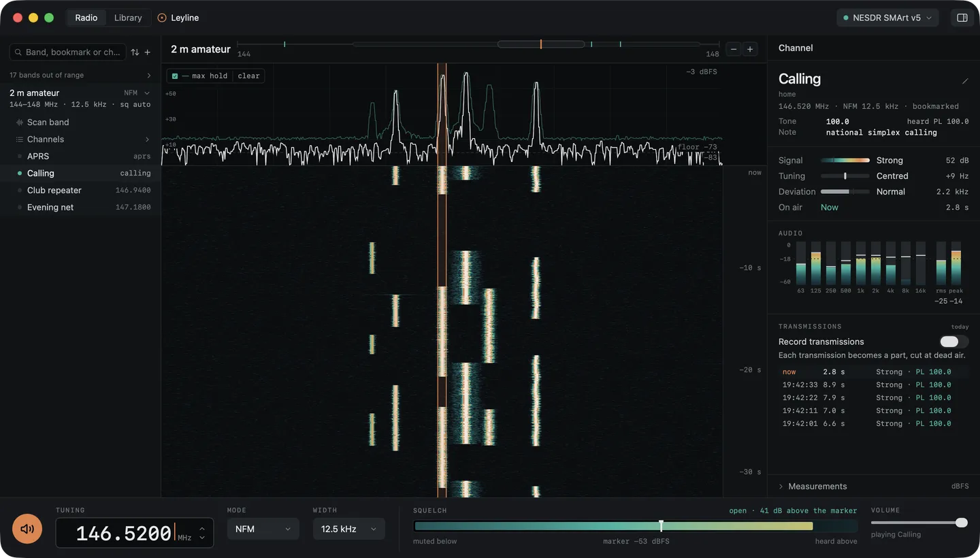Select the 19:42:11 transmission row
The image size is (980, 558).
[873, 411]
